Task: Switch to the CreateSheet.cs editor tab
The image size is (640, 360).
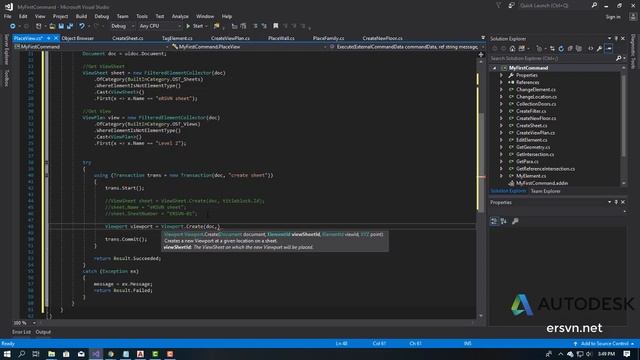Action: pyautogui.click(x=127, y=38)
